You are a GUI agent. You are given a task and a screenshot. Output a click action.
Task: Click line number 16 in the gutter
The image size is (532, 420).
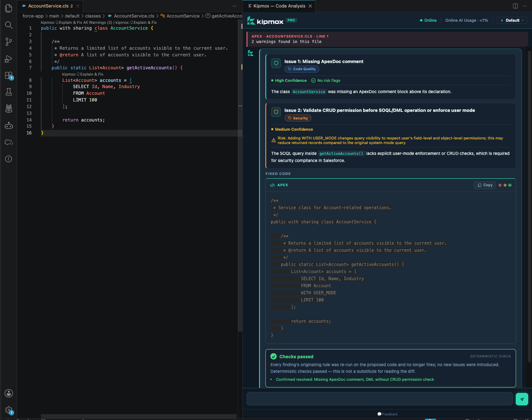(x=29, y=133)
